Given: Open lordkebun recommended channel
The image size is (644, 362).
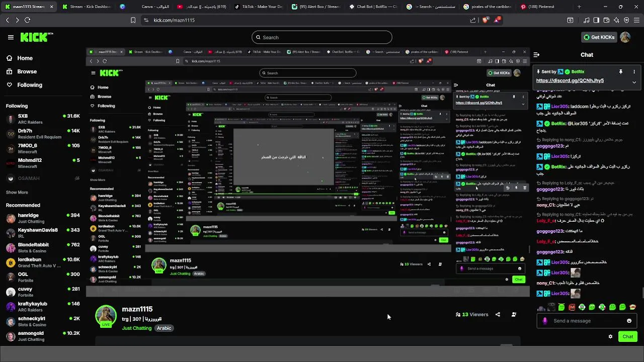Looking at the screenshot, I should tap(43, 262).
